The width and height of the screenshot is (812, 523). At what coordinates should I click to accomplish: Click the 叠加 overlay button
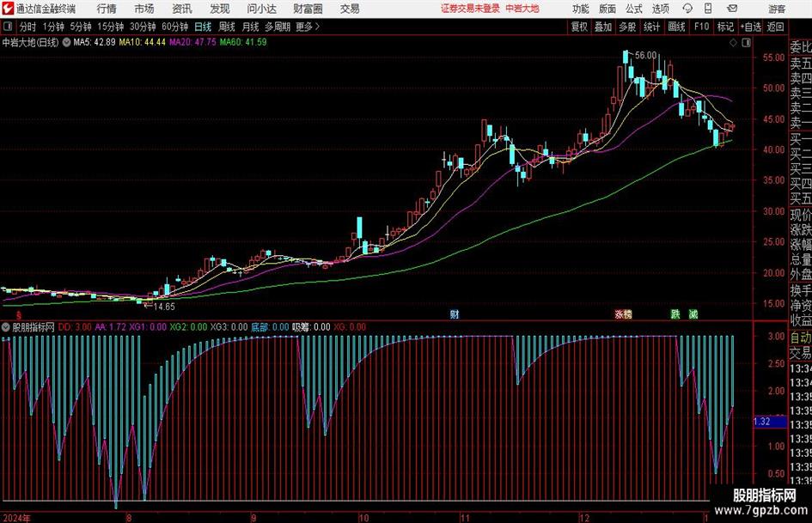point(603,27)
